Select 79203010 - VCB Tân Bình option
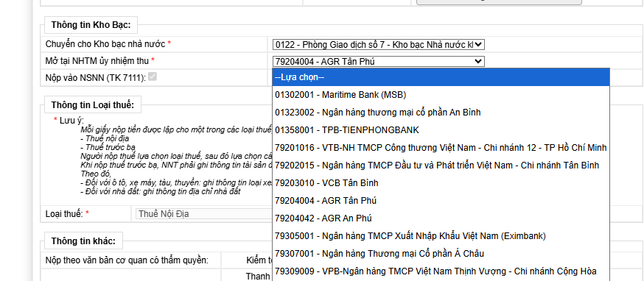The width and height of the screenshot is (644, 281). 441,183
